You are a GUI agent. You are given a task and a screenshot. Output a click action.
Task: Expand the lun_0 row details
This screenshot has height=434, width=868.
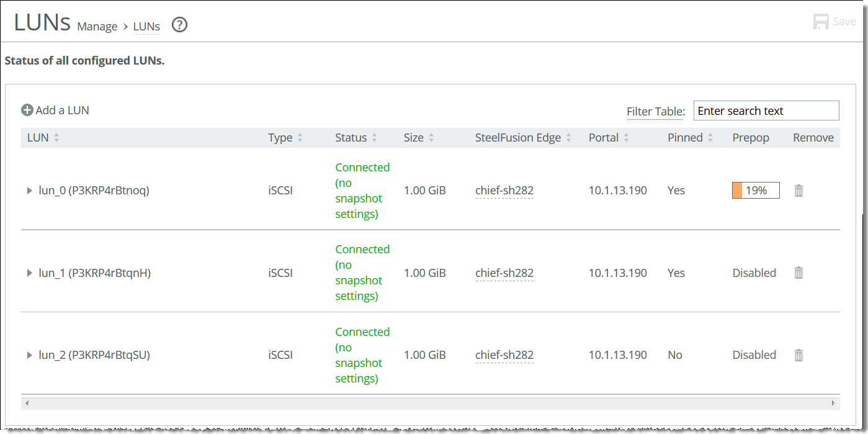point(29,191)
